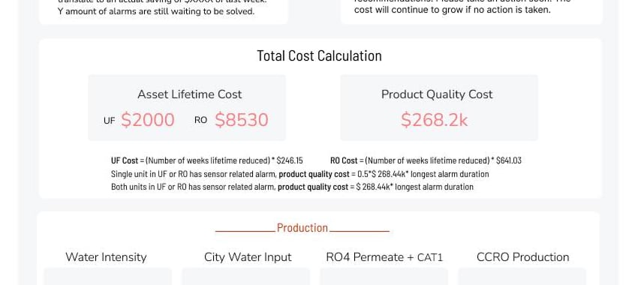Screen dimensions: 644x285
Task: Select the Asset Lifetime Cost card
Action: click(187, 107)
